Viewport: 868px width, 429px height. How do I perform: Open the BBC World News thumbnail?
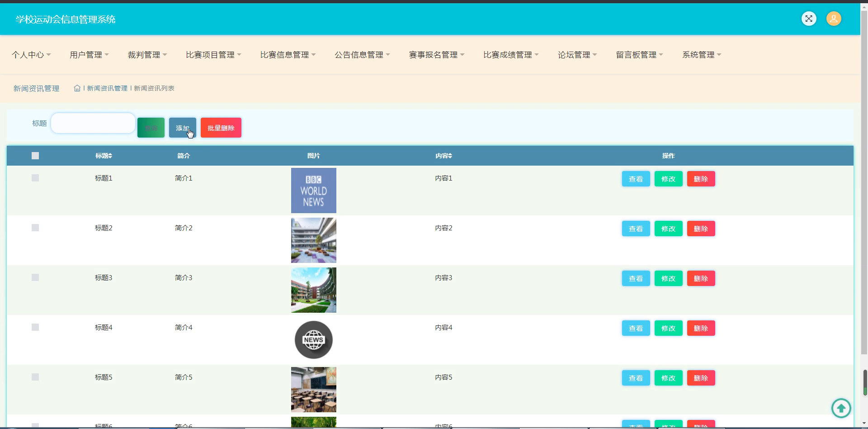coord(314,191)
